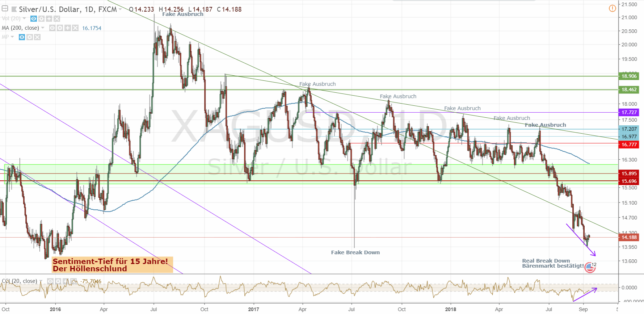Remove Vol (20) indicator with X icon
644x314 pixels.
tap(57, 18)
